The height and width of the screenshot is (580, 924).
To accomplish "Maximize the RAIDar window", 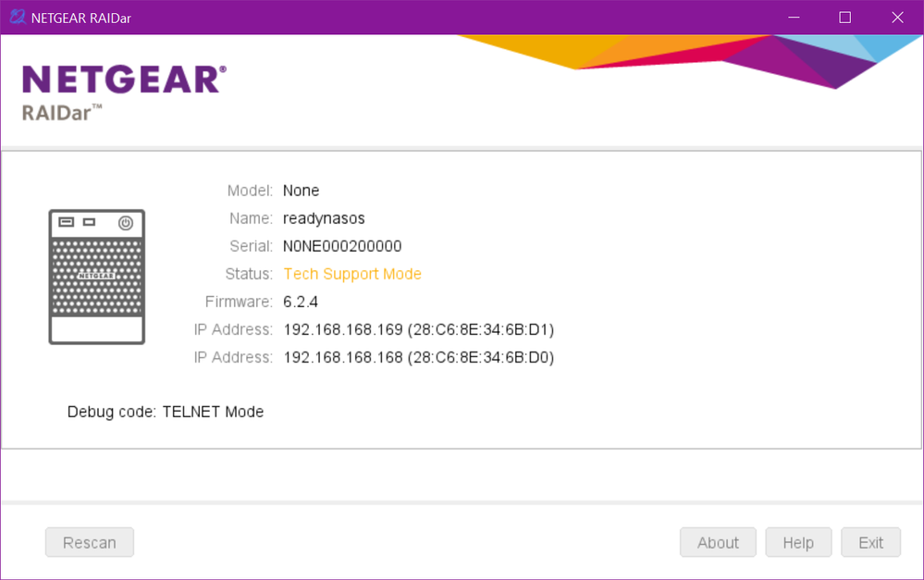I will tap(844, 18).
